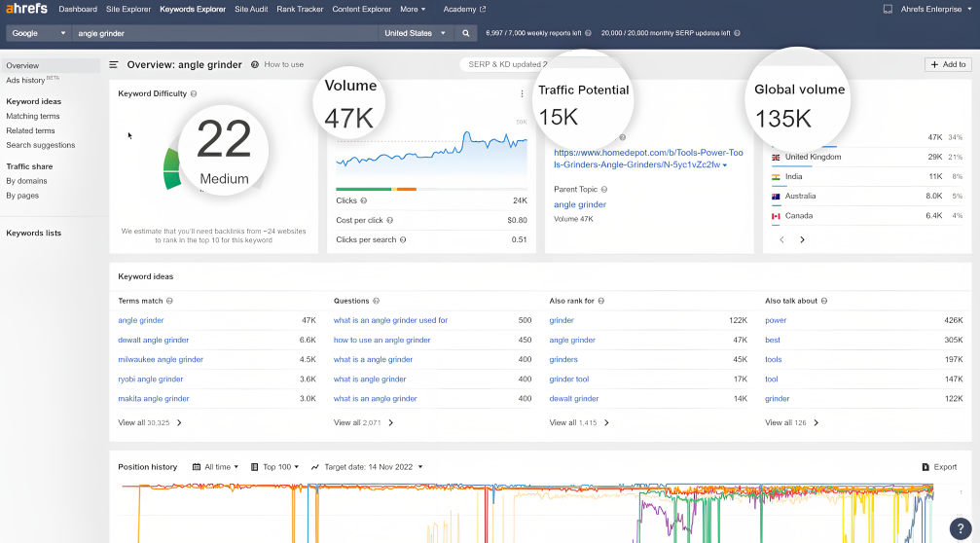Open Keywords lists in sidebar
The height and width of the screenshot is (543, 980).
click(34, 234)
